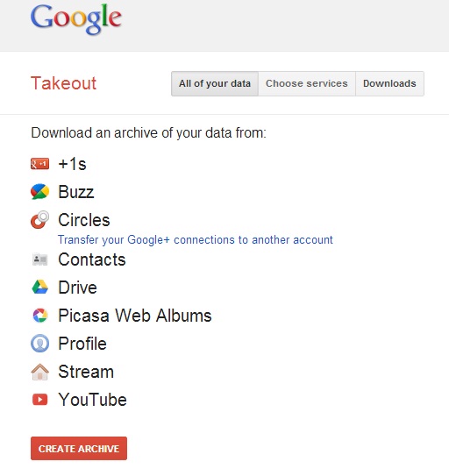Viewport: 449px width, 476px height.
Task: Click the Contacts service label
Action: pos(92,259)
